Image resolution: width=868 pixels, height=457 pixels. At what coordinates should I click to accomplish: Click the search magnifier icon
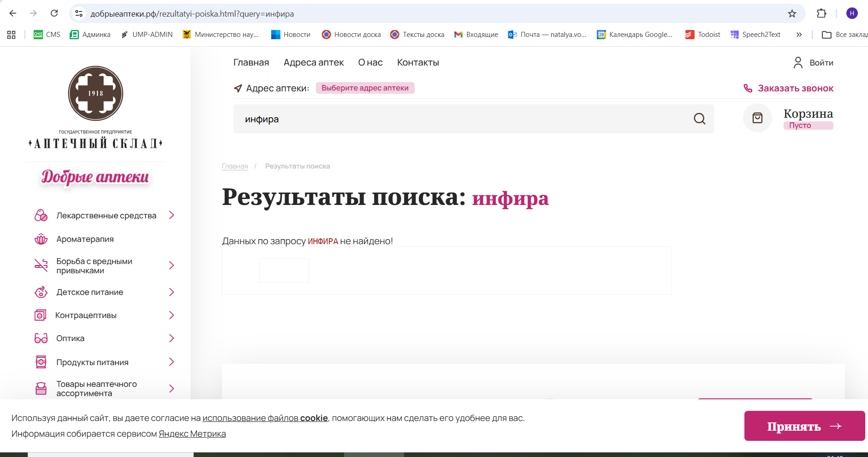699,119
